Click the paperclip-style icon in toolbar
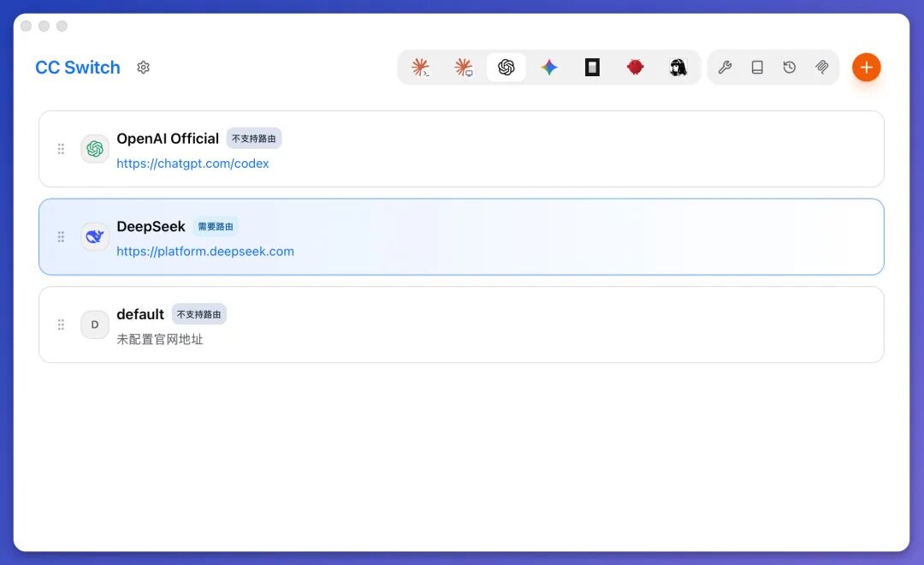924x565 pixels. coord(822,68)
